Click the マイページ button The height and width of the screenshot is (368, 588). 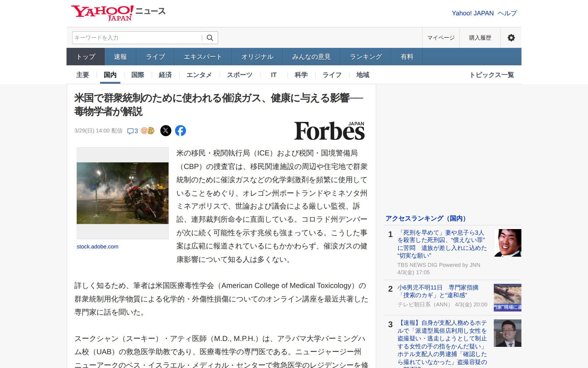tap(441, 38)
